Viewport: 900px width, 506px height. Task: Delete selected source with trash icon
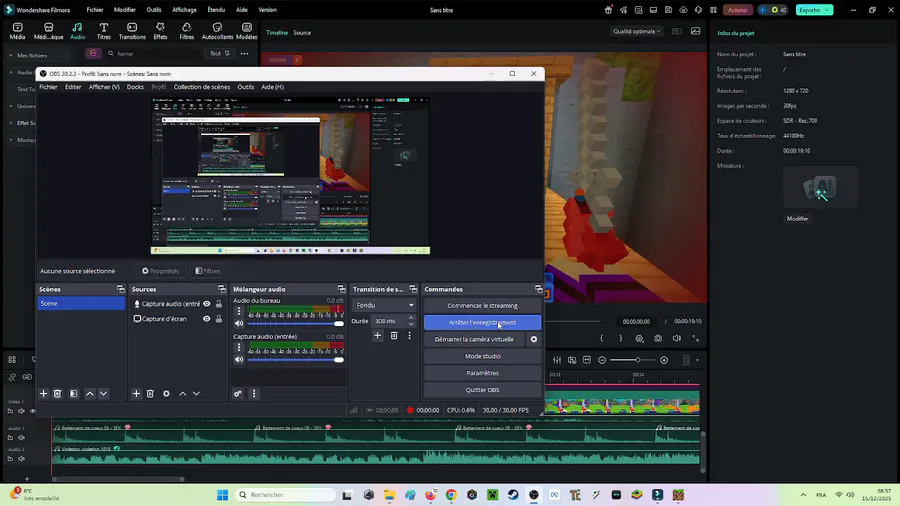point(150,394)
